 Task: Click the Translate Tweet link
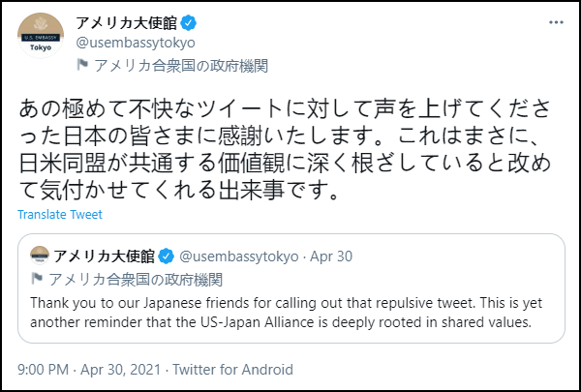pos(60,214)
